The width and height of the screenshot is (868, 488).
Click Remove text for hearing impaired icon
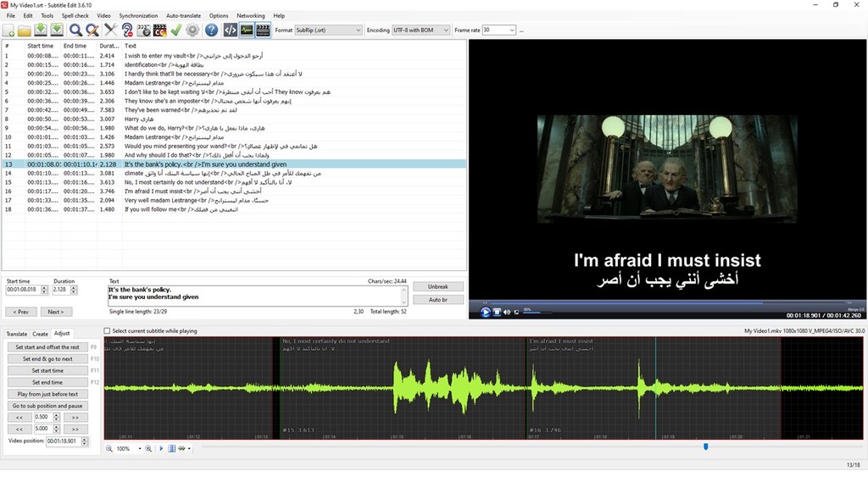click(127, 30)
